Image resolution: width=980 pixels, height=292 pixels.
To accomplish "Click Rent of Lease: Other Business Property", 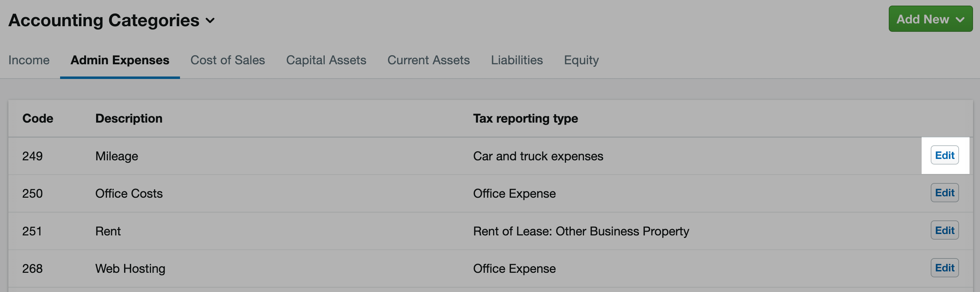I will click(581, 232).
